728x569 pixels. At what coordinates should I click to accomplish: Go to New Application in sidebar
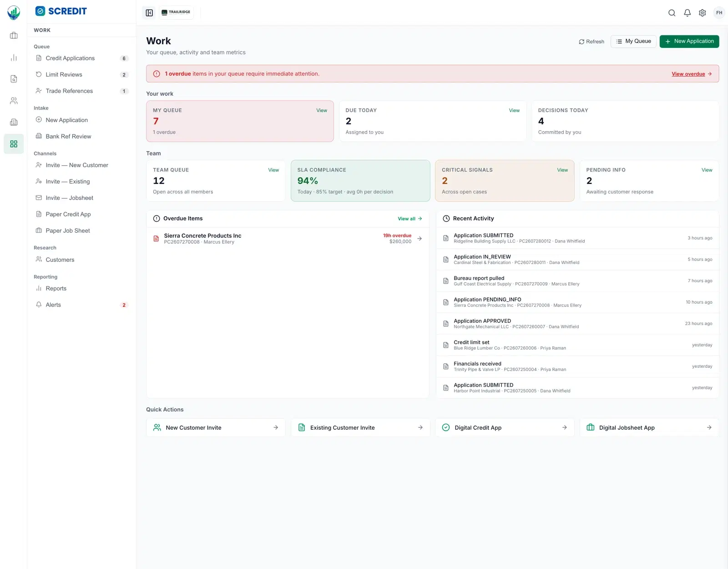click(82, 120)
